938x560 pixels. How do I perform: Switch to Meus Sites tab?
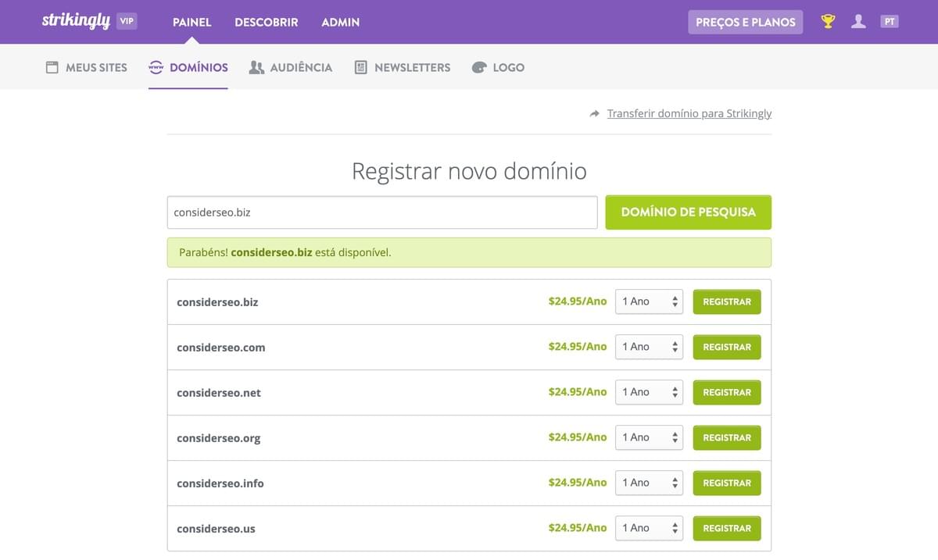click(x=87, y=67)
